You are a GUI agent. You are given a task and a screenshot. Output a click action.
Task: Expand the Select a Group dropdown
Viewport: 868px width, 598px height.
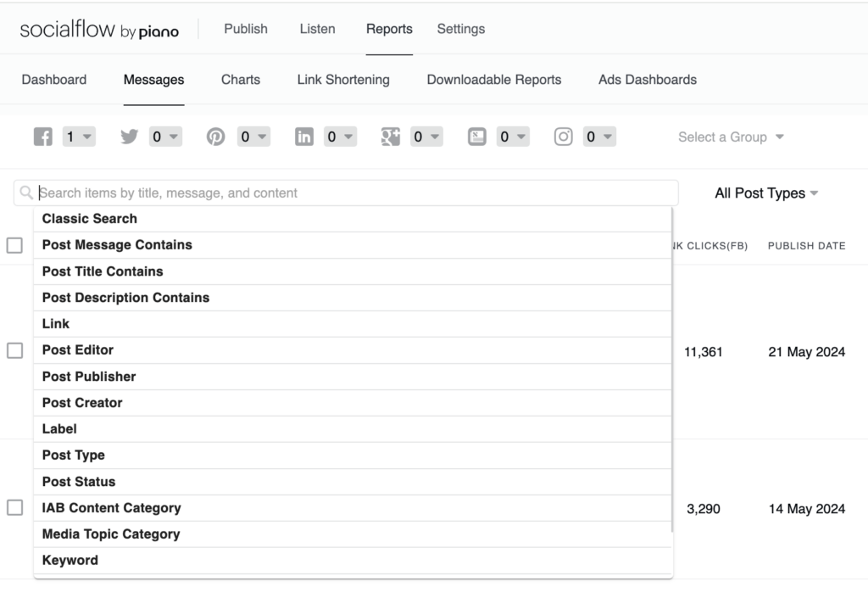(x=731, y=137)
